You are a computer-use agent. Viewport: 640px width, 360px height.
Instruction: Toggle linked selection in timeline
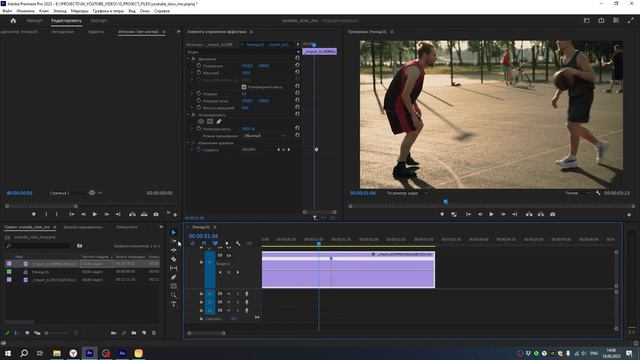[215, 243]
